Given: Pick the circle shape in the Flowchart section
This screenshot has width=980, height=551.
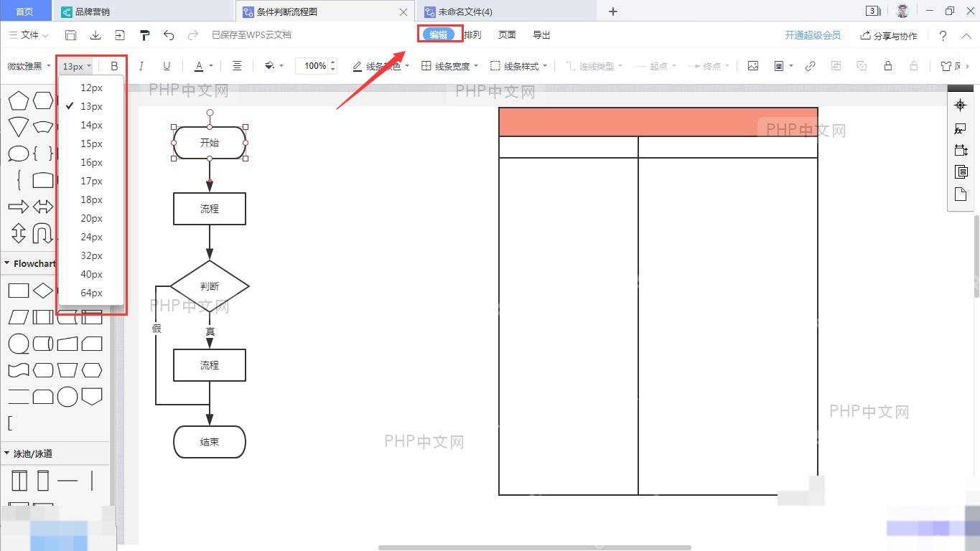Looking at the screenshot, I should 67,397.
